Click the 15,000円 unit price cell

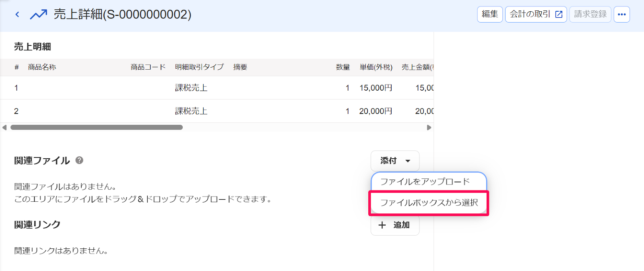[x=376, y=88]
